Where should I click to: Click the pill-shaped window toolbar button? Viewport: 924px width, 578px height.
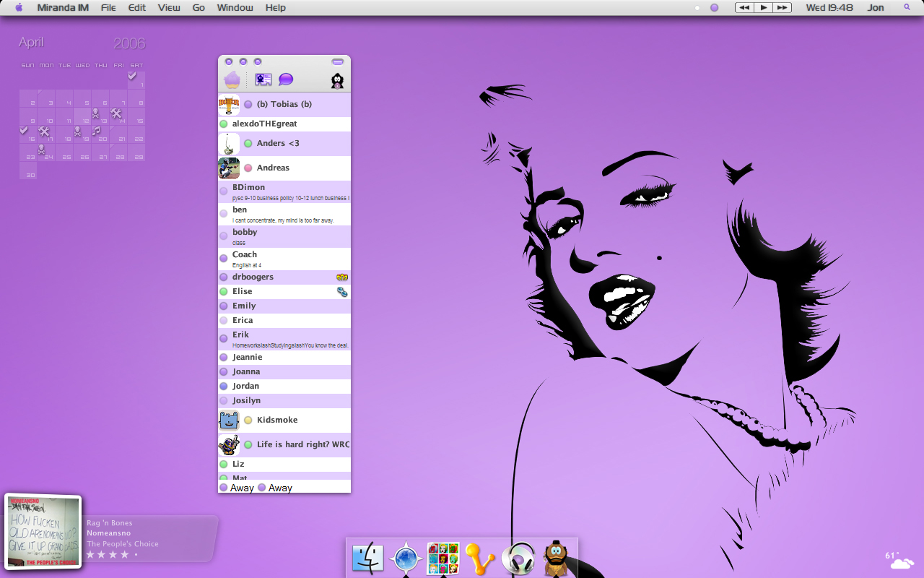point(338,62)
